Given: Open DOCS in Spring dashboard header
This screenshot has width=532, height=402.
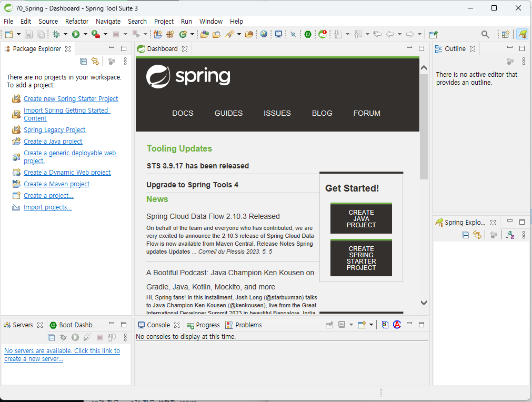Looking at the screenshot, I should point(183,113).
